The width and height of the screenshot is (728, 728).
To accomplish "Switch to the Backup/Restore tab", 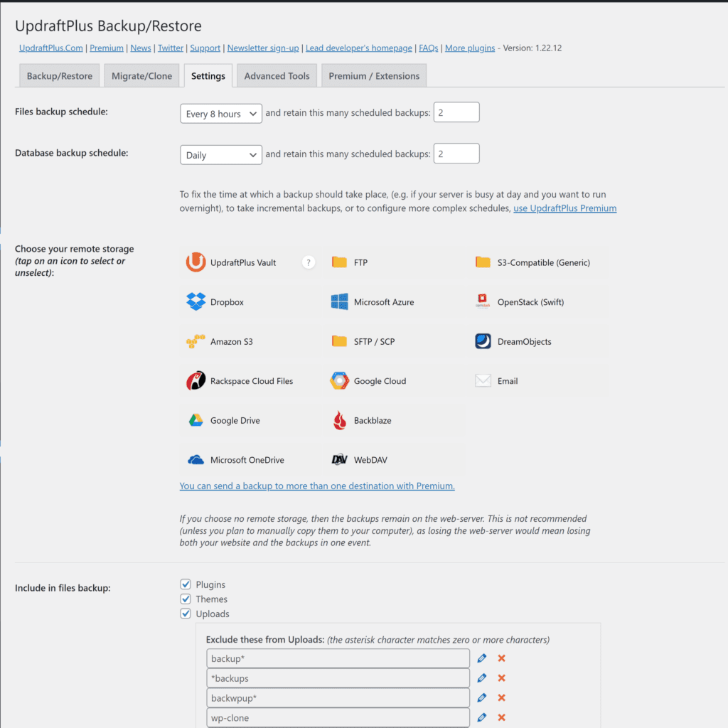I will click(60, 75).
